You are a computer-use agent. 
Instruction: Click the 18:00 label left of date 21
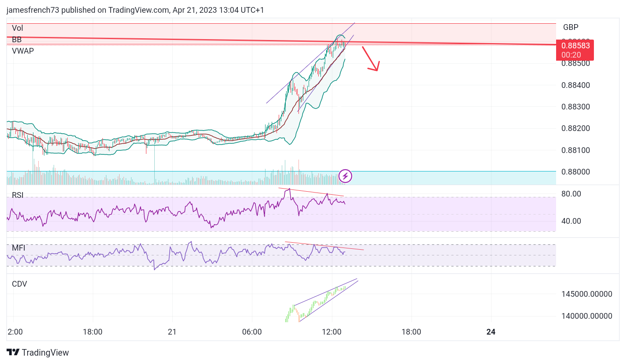(x=93, y=332)
